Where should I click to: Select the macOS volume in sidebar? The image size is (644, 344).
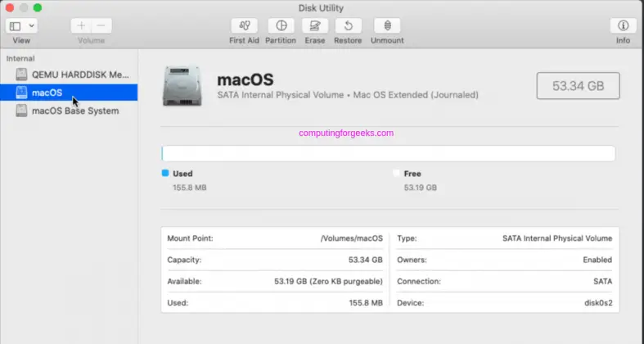pos(47,93)
